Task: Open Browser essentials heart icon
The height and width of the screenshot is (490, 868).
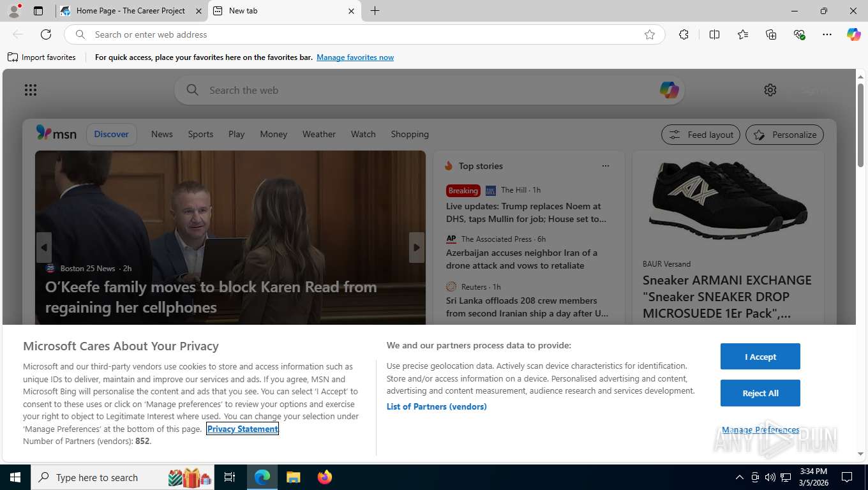Action: click(x=799, y=34)
